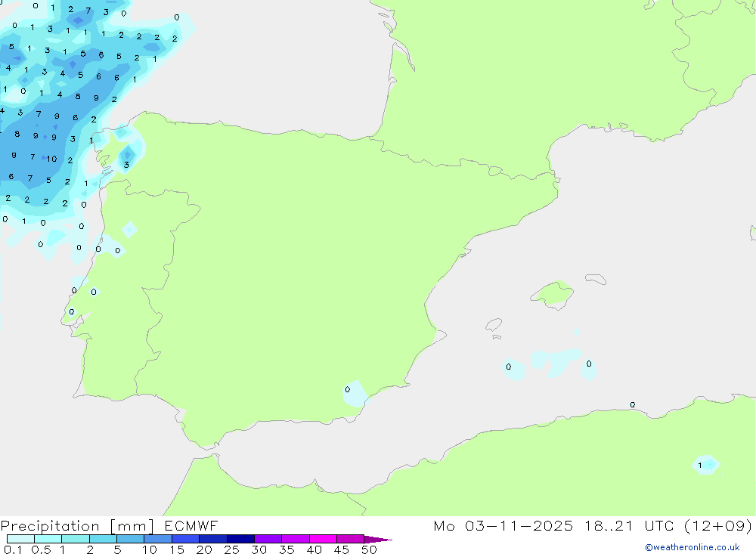The height and width of the screenshot is (554, 756).
Task: Click the legend label '50'
Action: pyautogui.click(x=369, y=549)
